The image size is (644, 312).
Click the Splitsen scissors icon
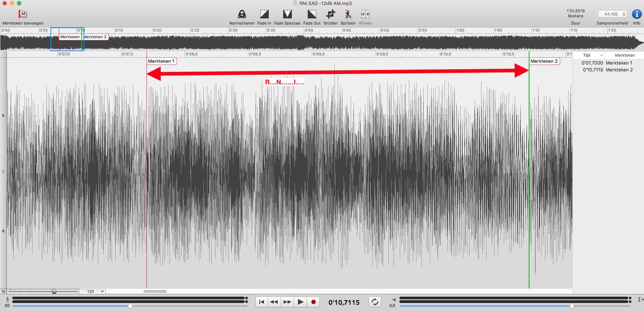[x=348, y=14]
